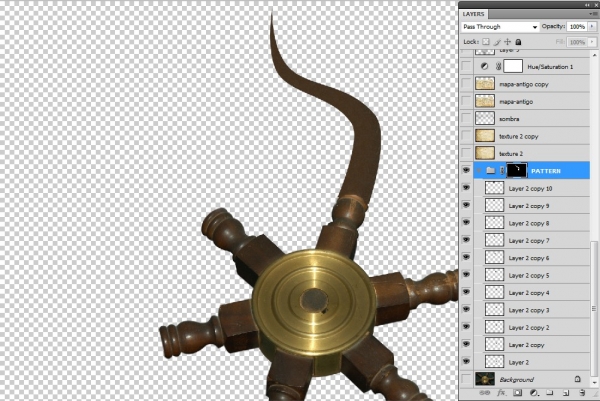Show the Hue/Saturation 1 layer
600x401 pixels.
click(x=466, y=66)
